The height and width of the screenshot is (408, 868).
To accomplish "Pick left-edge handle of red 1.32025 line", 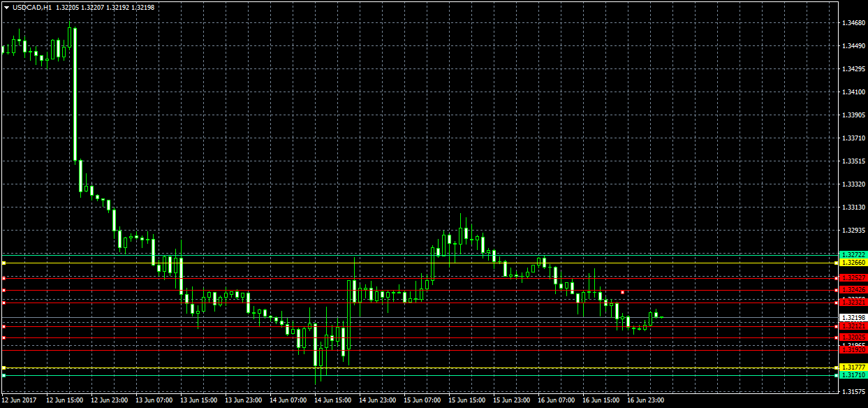I will point(3,337).
